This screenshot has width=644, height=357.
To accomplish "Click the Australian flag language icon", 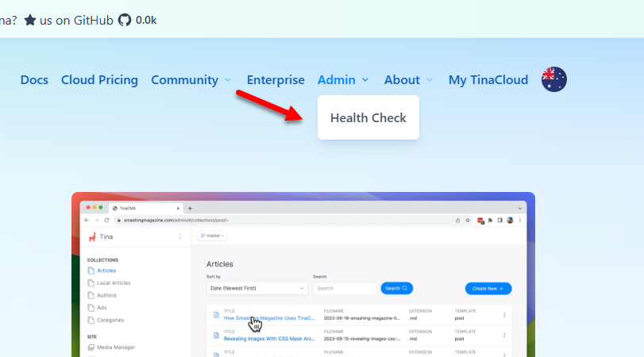I will tap(553, 79).
